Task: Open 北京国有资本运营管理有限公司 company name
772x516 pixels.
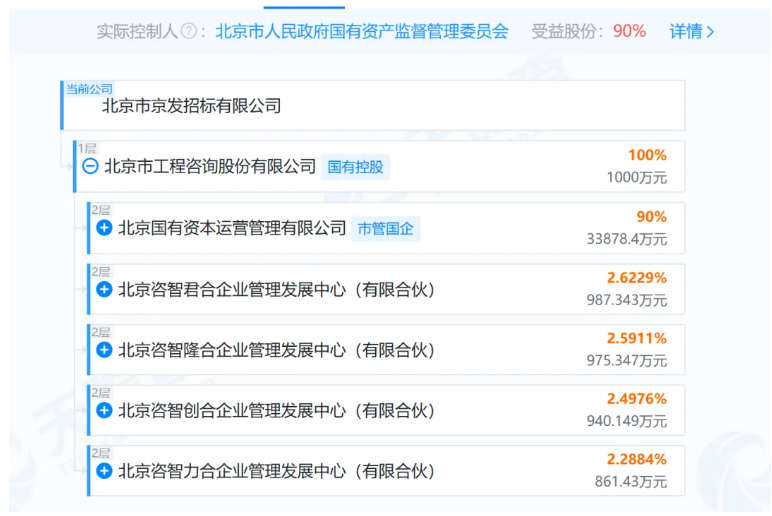Action: [232, 228]
